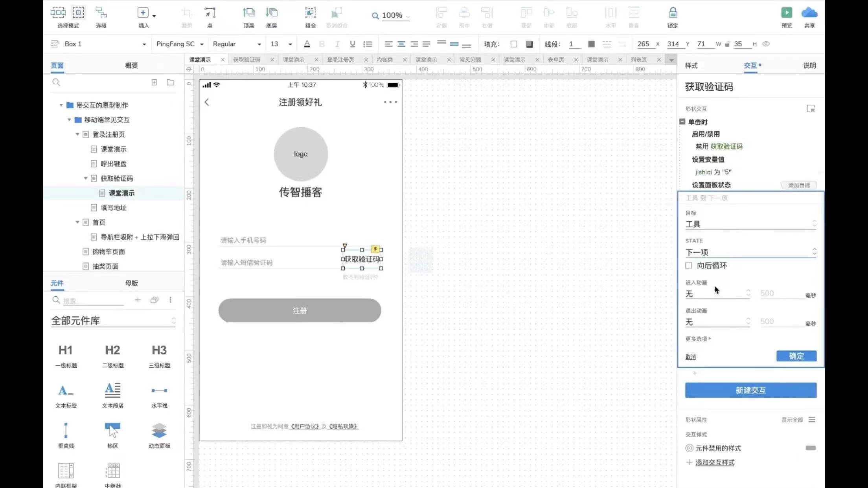
Task: Click the Group (组合) icon
Action: [x=310, y=13]
